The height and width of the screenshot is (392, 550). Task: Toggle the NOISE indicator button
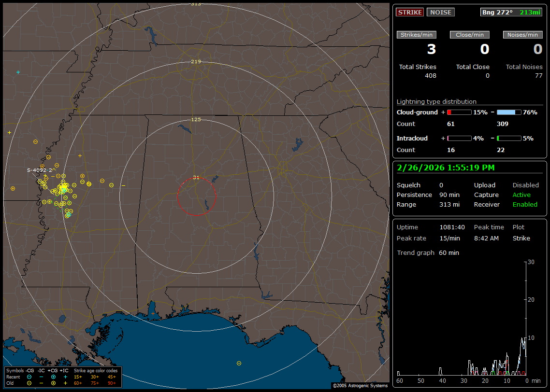tap(440, 12)
